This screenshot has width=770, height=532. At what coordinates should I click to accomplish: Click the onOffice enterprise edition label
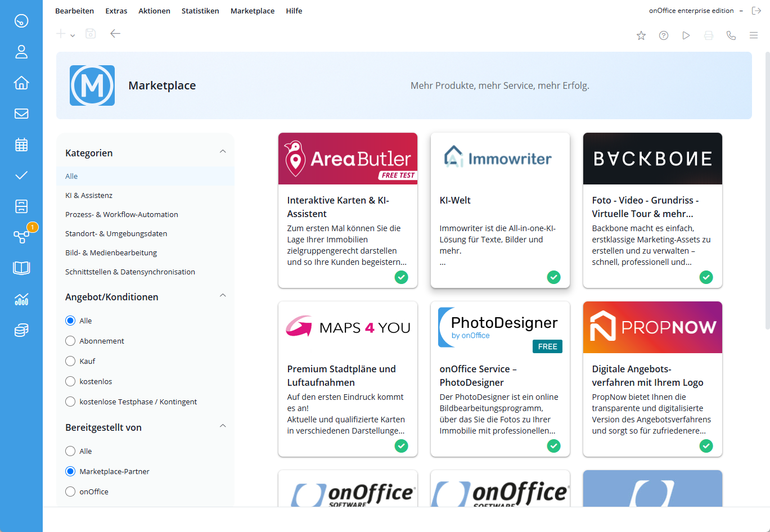point(691,11)
